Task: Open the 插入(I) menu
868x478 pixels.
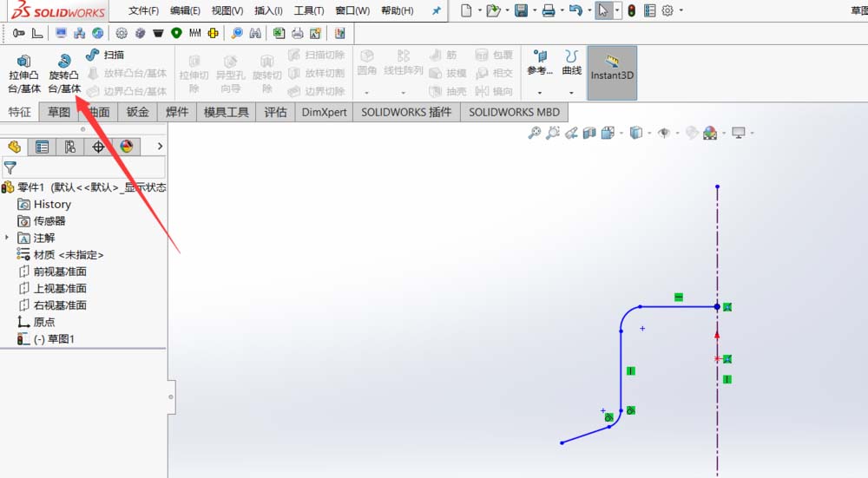Action: pos(268,10)
